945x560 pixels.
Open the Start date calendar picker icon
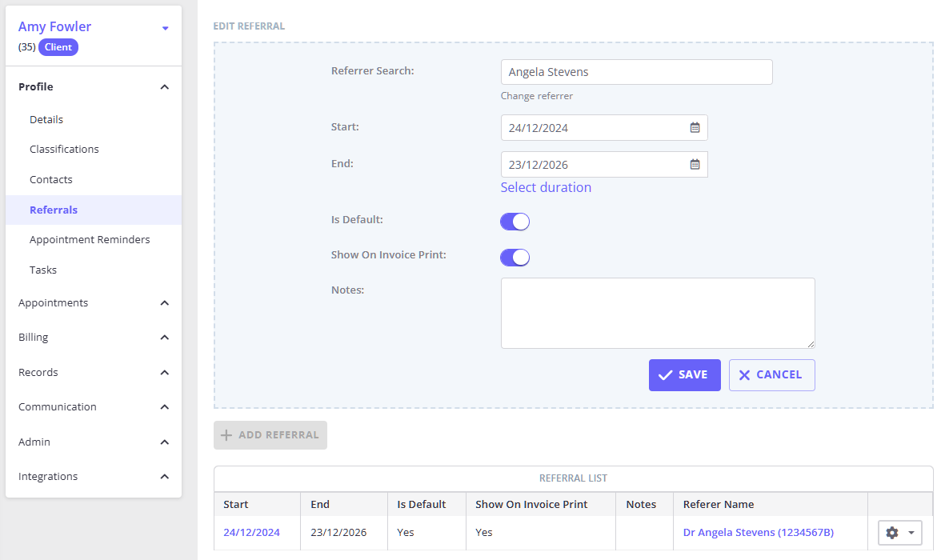tap(695, 127)
